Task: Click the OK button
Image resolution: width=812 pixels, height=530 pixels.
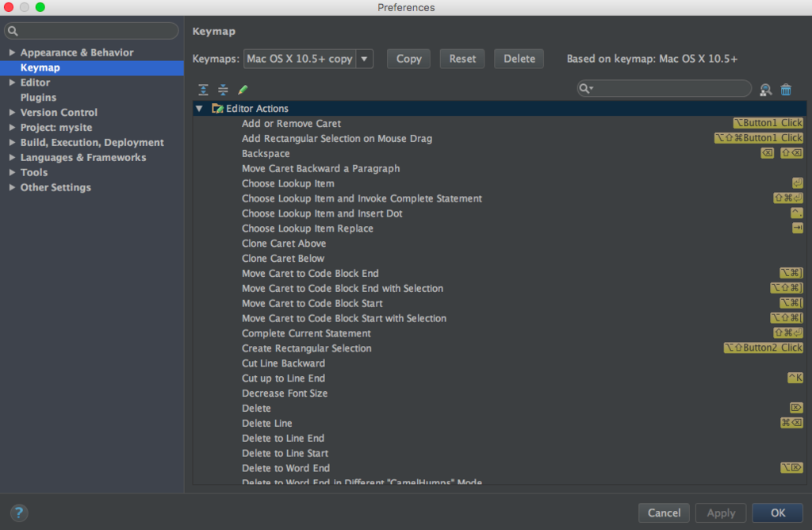Action: 778,513
